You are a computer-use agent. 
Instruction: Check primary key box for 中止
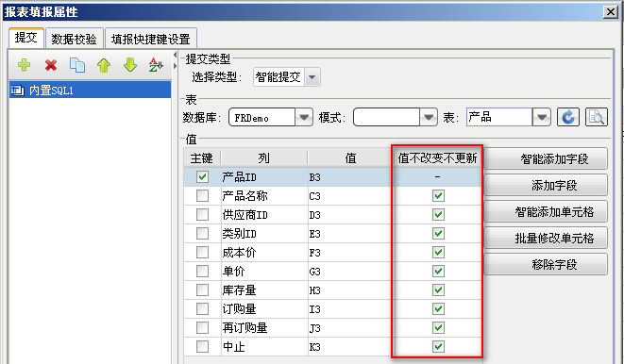[x=202, y=347]
